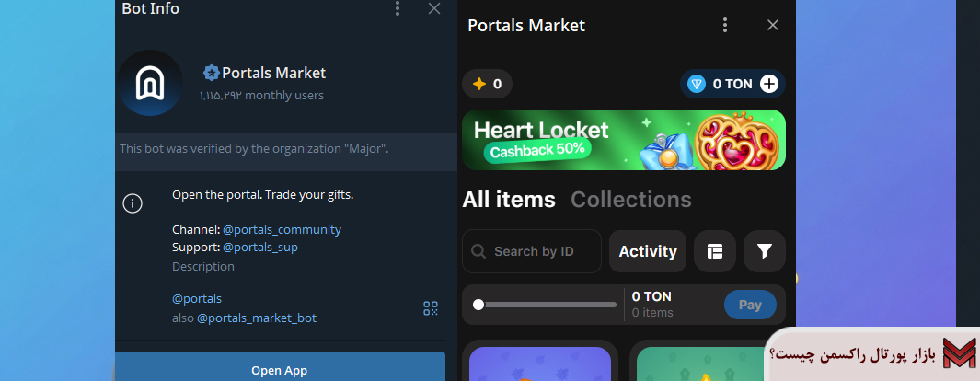Switch to the All items tab
This screenshot has width=980, height=381.
pos(509,200)
